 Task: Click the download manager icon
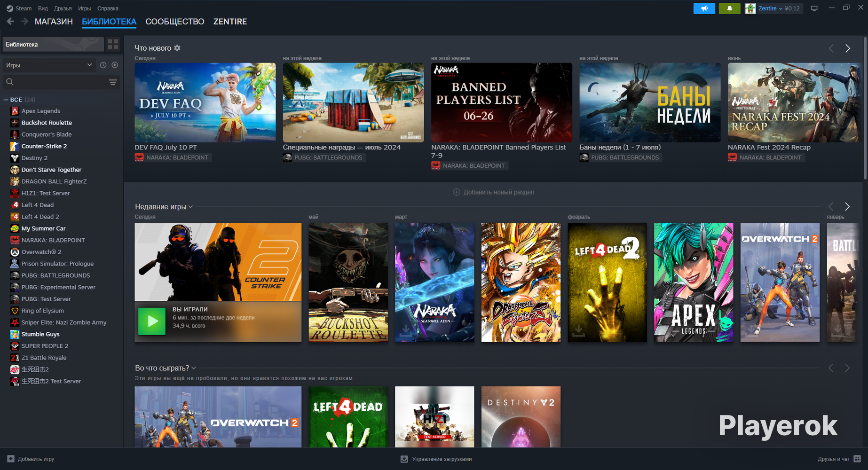point(404,459)
